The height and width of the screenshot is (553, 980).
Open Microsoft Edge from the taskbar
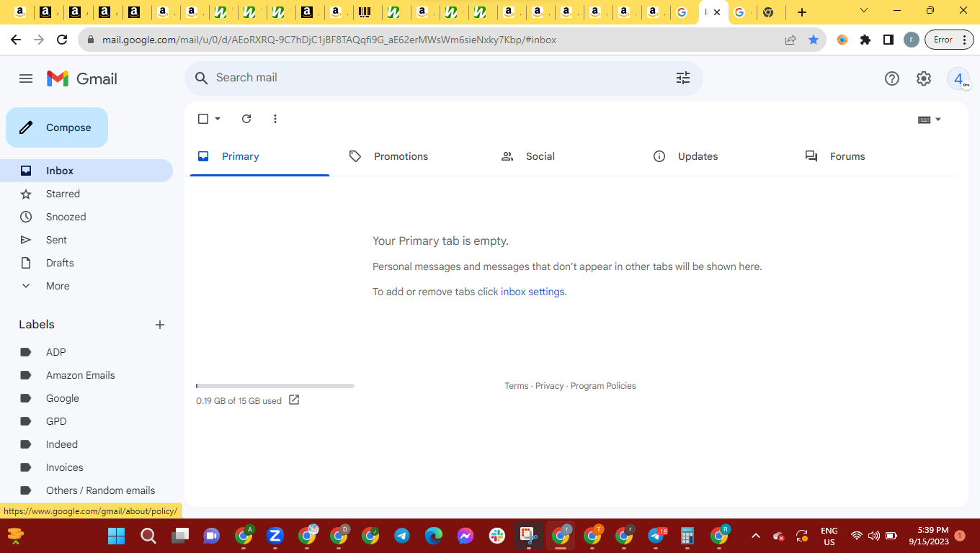pos(434,536)
